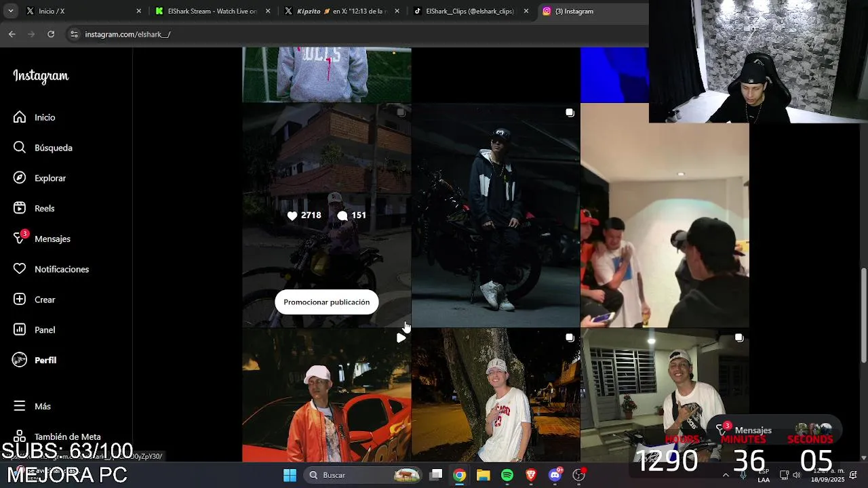Open the Panel dashboard icon
Image resolution: width=868 pixels, height=488 pixels.
coord(20,329)
